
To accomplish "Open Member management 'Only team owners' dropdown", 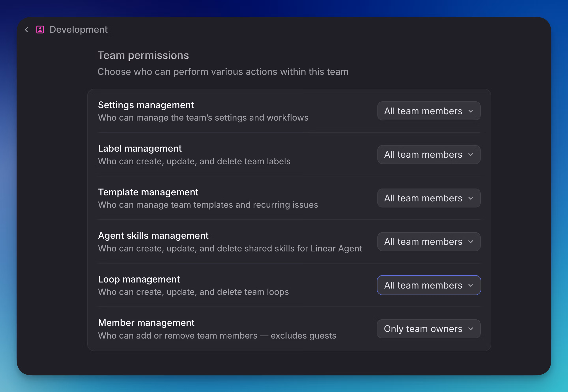I will (x=429, y=329).
